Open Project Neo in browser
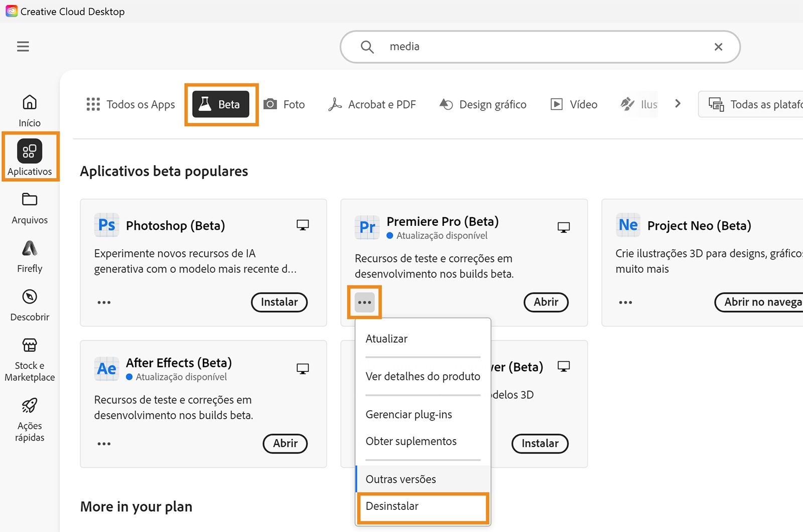Image resolution: width=803 pixels, height=532 pixels. click(759, 302)
